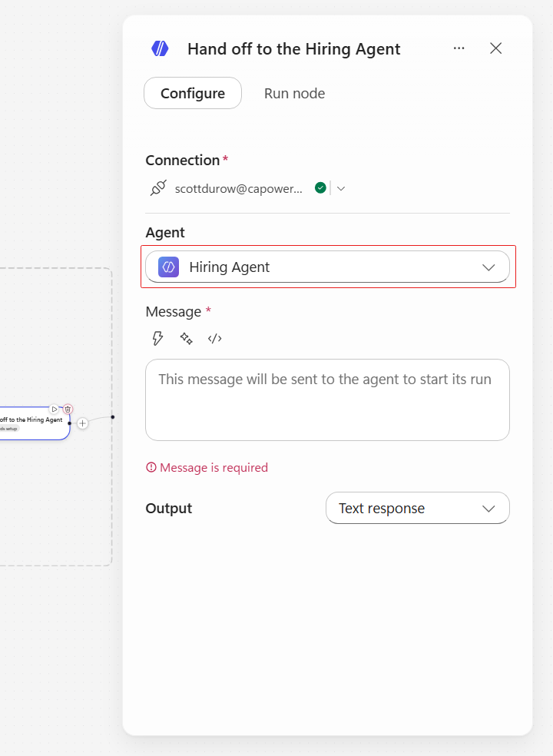Screen dimensions: 553x756
Task: Add a step with the plus button
Action: (x=82, y=423)
